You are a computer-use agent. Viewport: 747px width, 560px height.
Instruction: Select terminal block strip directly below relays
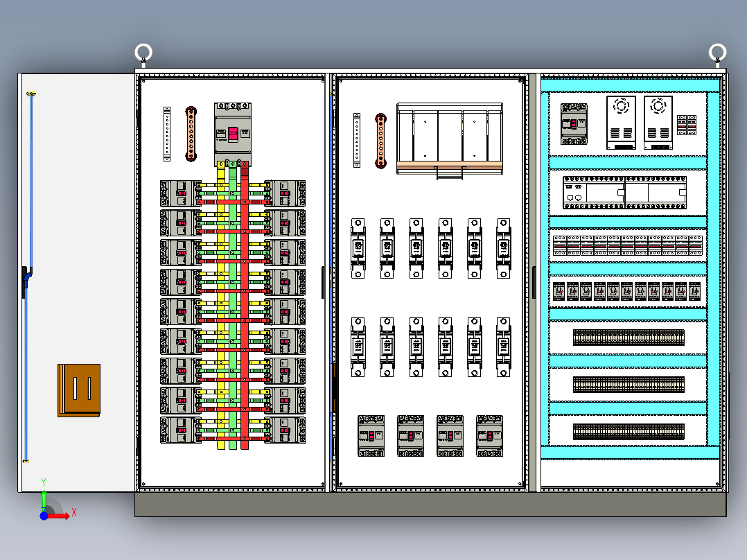point(629,338)
